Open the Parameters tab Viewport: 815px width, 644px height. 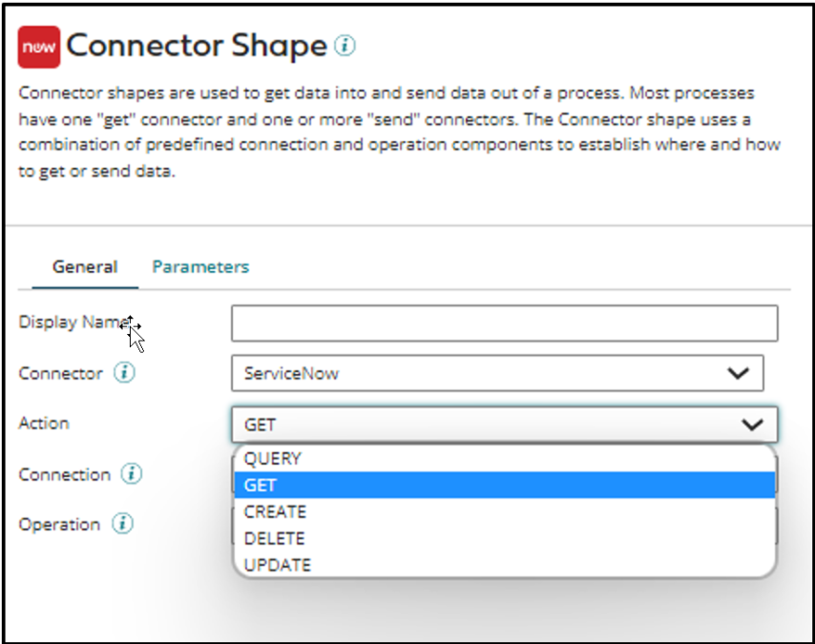coord(200,267)
